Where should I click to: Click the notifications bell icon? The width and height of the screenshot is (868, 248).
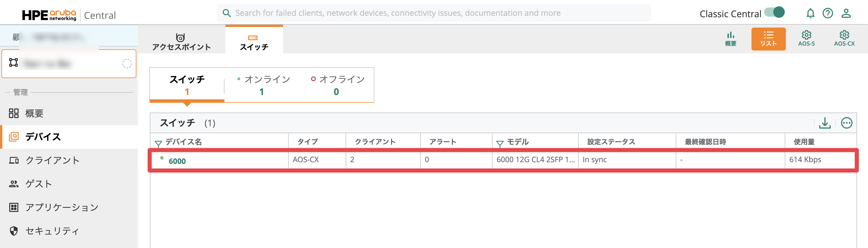coord(810,13)
